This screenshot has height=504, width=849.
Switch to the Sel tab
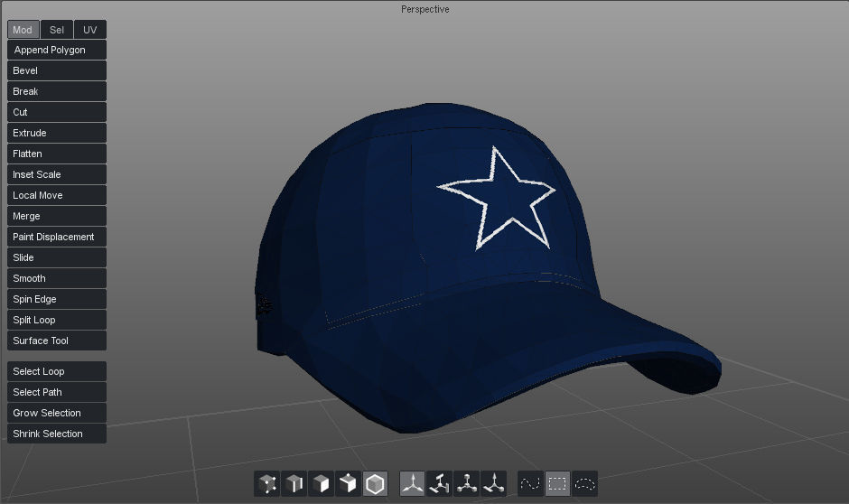pos(57,30)
